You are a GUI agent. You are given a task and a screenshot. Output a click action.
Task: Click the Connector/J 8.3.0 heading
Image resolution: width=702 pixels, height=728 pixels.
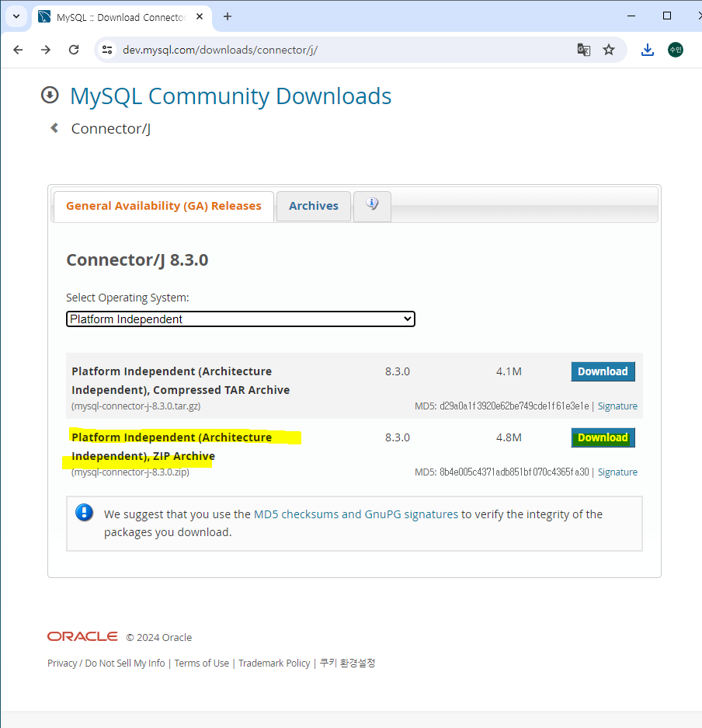[x=137, y=260]
